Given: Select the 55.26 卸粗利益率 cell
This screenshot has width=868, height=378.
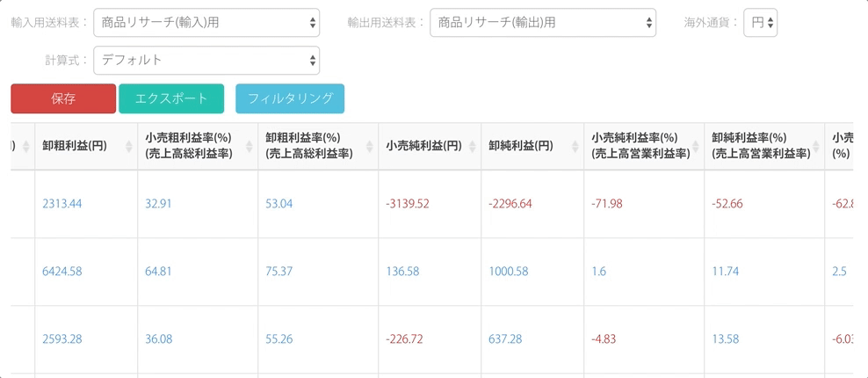Looking at the screenshot, I should tap(278, 339).
